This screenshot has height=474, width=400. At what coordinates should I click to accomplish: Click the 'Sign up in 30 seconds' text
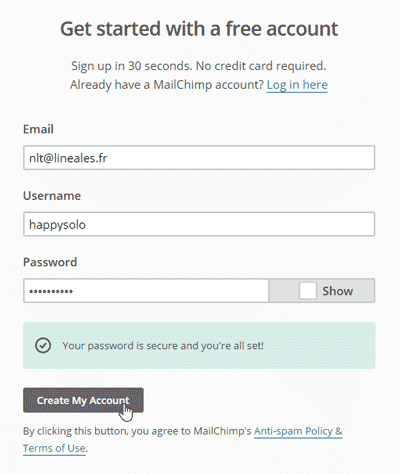coord(199,66)
